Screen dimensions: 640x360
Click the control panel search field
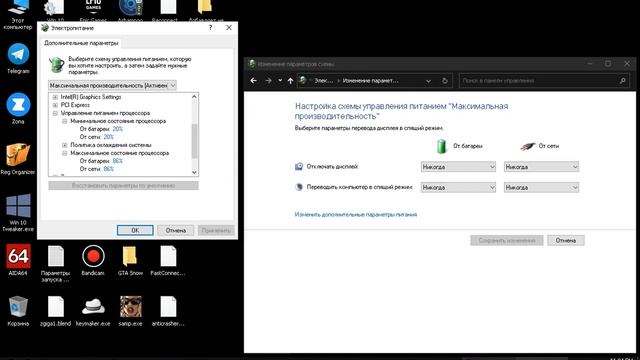[x=544, y=81]
